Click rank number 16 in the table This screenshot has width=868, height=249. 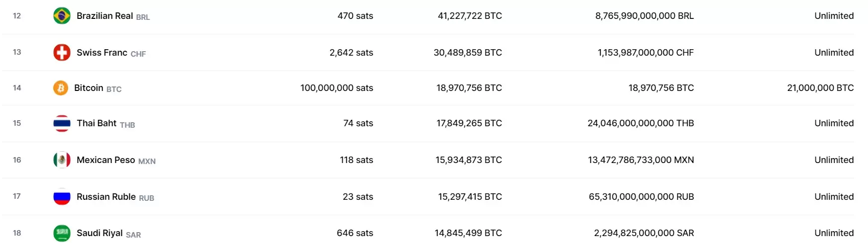17,160
